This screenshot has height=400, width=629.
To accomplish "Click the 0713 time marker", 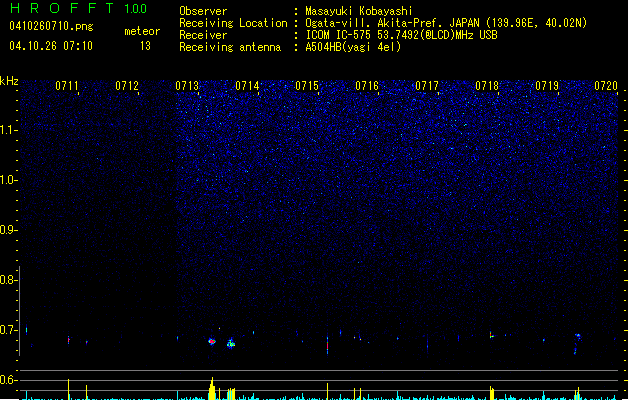I will (187, 86).
